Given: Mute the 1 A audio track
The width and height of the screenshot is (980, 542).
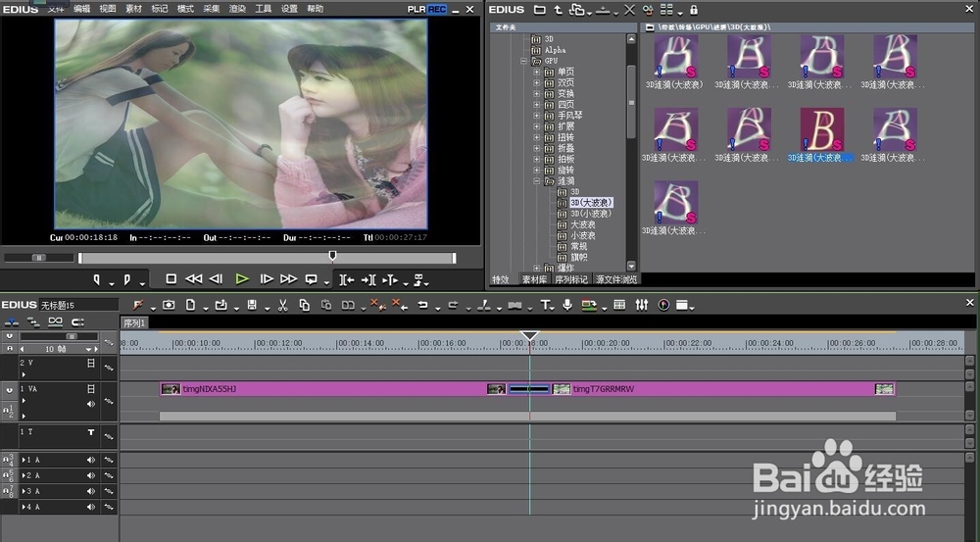Looking at the screenshot, I should point(91,460).
